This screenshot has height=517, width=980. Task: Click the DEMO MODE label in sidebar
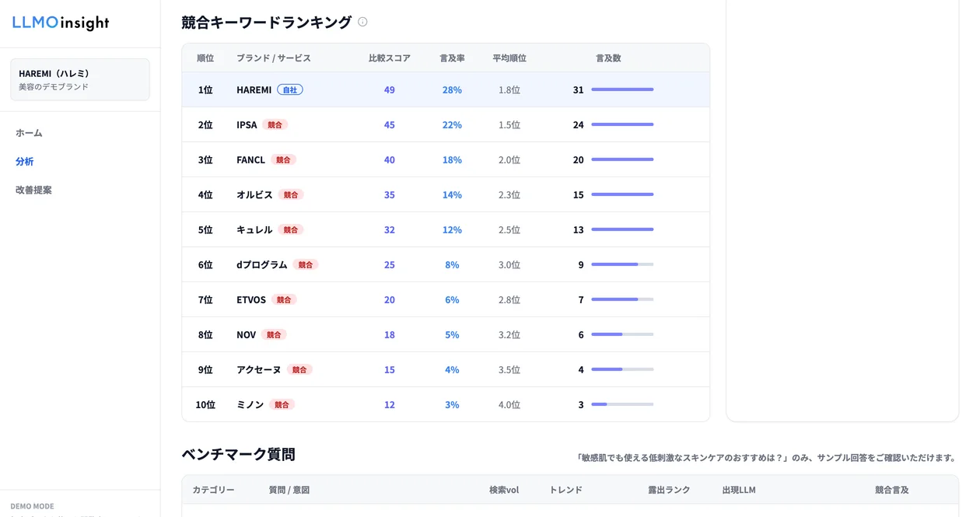click(33, 506)
